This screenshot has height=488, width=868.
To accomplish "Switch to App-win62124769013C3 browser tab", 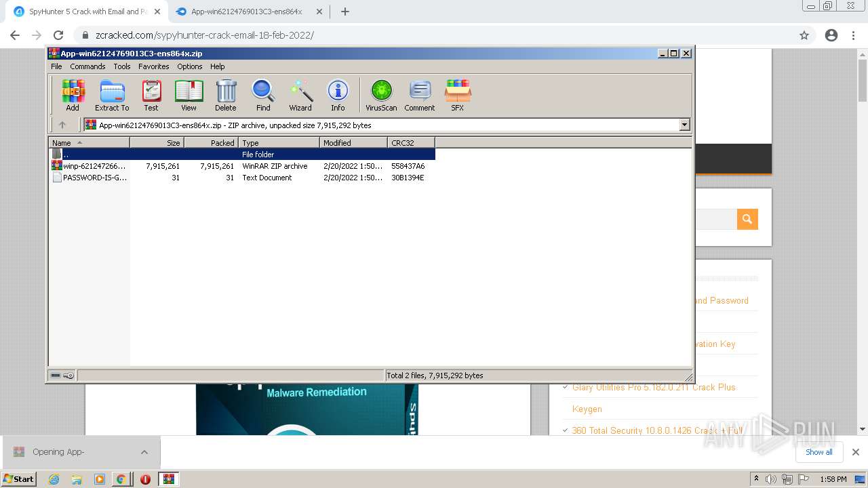I will [247, 12].
